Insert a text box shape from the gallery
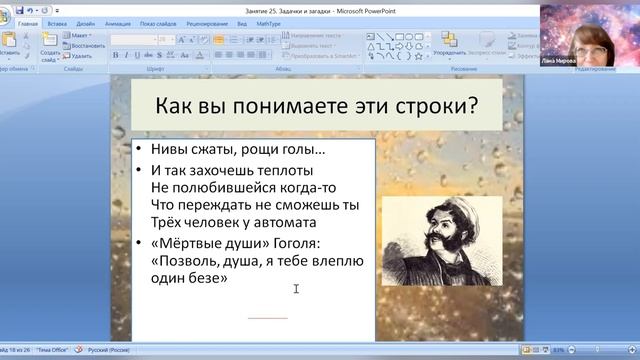This screenshot has width=640, height=360. click(371, 37)
